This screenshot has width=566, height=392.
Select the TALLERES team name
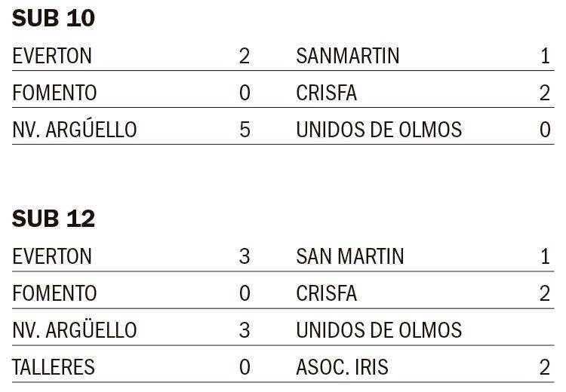point(54,367)
